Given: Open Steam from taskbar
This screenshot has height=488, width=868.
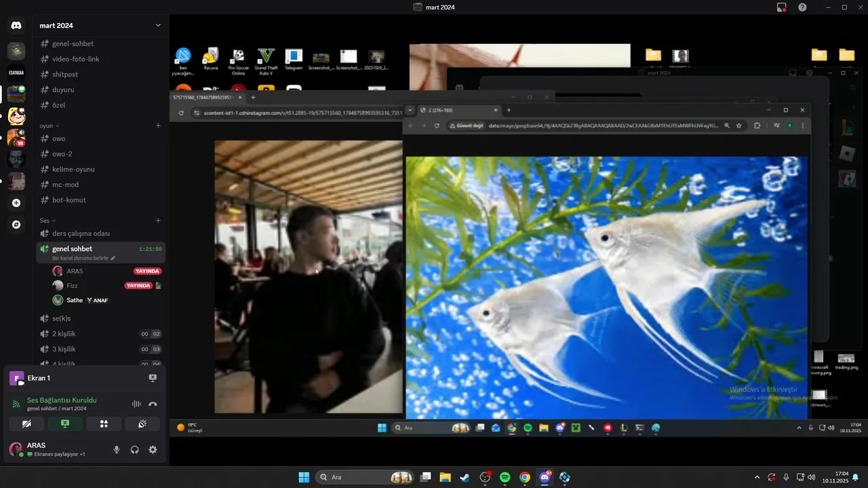Looking at the screenshot, I should click(465, 477).
